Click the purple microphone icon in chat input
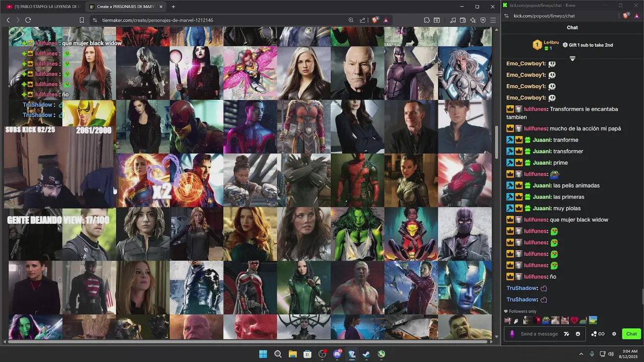 [512, 334]
